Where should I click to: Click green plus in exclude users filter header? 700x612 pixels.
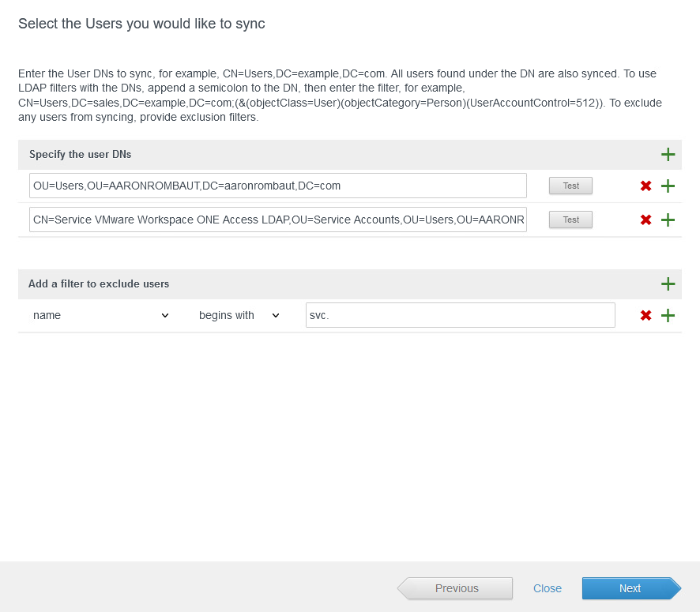pos(668,284)
